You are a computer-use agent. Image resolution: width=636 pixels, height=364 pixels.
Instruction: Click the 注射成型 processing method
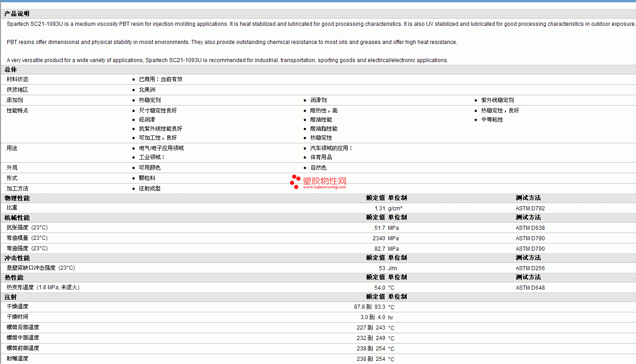[150, 189]
